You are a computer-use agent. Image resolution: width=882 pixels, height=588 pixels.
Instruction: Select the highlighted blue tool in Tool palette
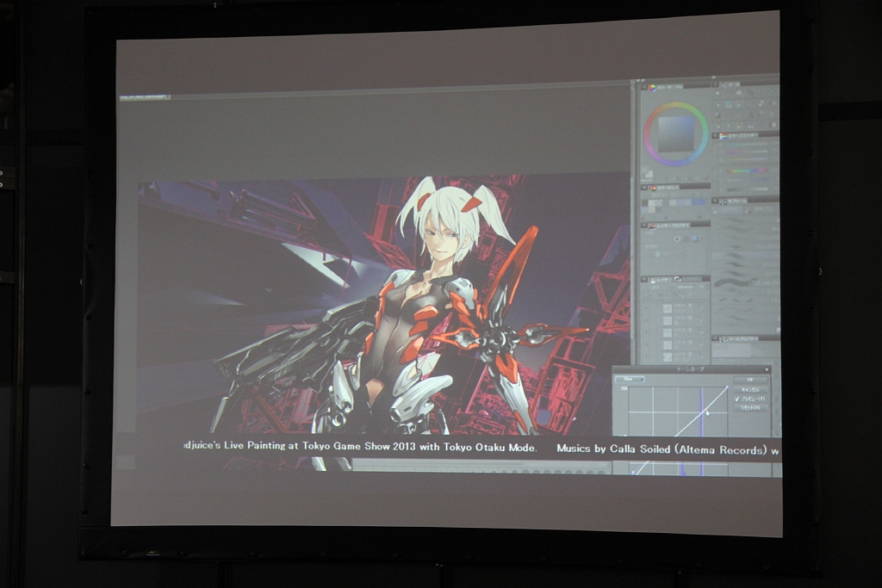[x=729, y=104]
